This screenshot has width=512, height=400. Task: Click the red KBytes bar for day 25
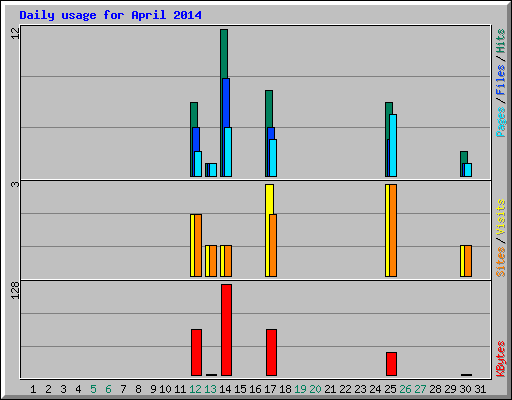391,364
